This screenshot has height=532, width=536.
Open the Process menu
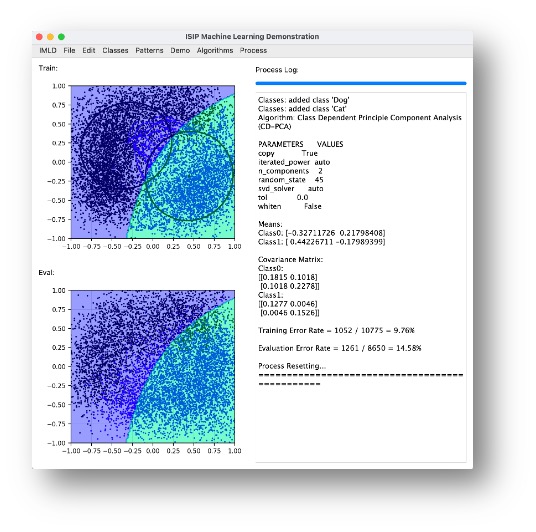pyautogui.click(x=253, y=51)
